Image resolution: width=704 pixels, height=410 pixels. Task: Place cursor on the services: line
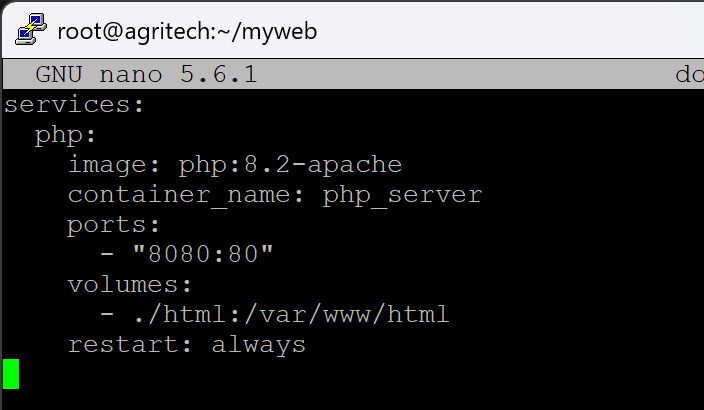click(x=75, y=105)
